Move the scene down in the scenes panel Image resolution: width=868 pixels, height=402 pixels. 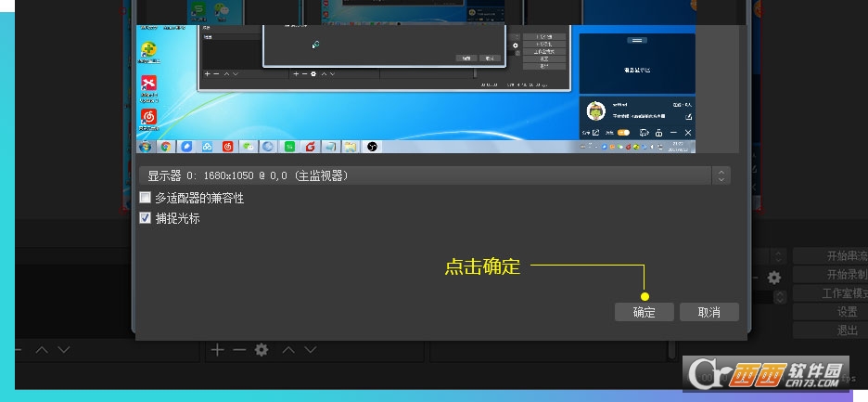64,350
